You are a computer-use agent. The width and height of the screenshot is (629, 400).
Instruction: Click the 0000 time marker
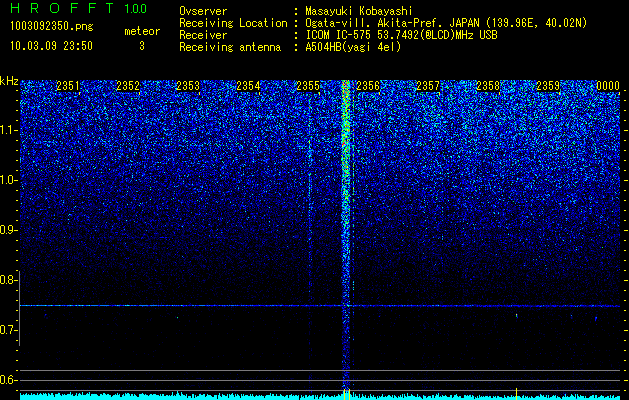pos(608,86)
